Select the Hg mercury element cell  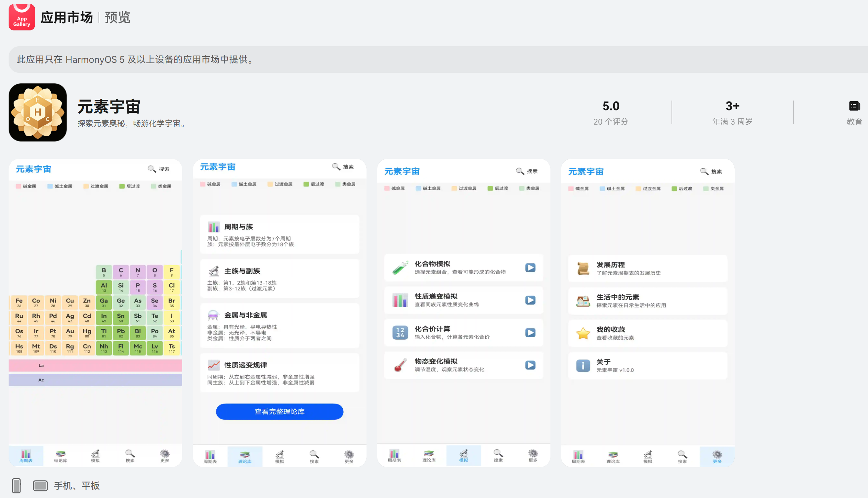click(x=87, y=333)
